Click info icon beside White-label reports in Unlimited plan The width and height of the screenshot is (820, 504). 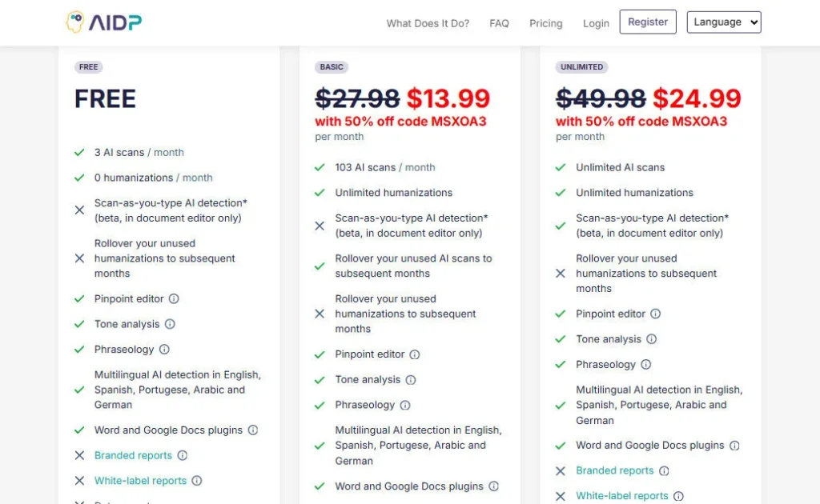[678, 496]
